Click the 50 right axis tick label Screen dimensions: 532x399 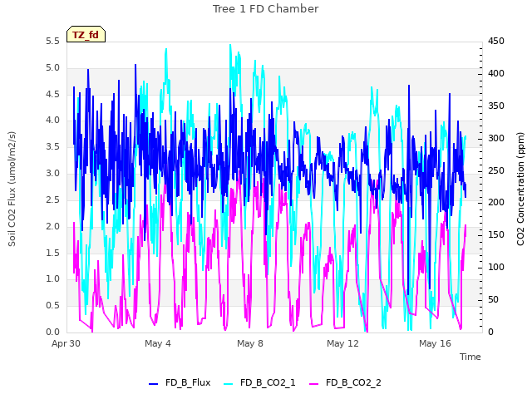pos(493,300)
